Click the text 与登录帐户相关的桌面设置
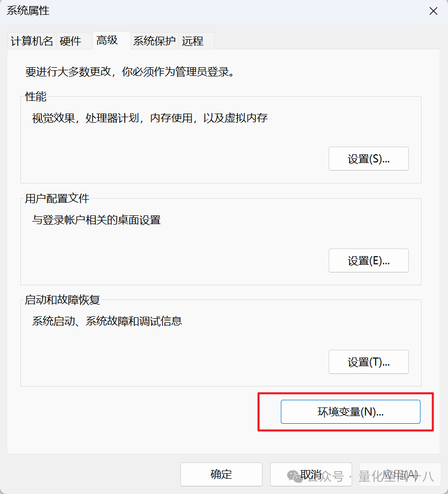Viewport: 448px width, 494px height. tap(96, 220)
